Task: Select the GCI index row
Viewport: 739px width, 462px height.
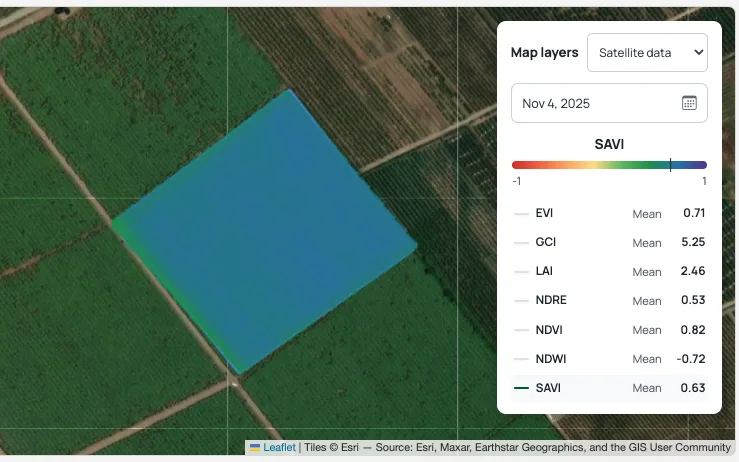Action: pos(609,242)
